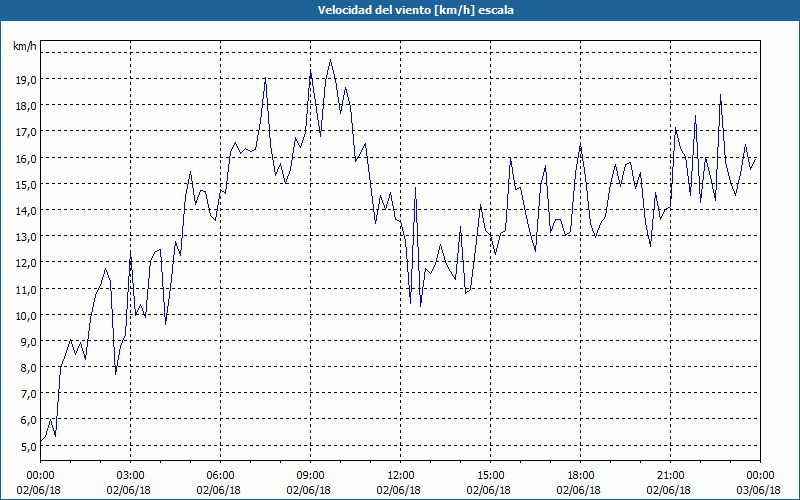The image size is (800, 500).
Task: Click the '15,0' y-axis value
Action: 26,184
